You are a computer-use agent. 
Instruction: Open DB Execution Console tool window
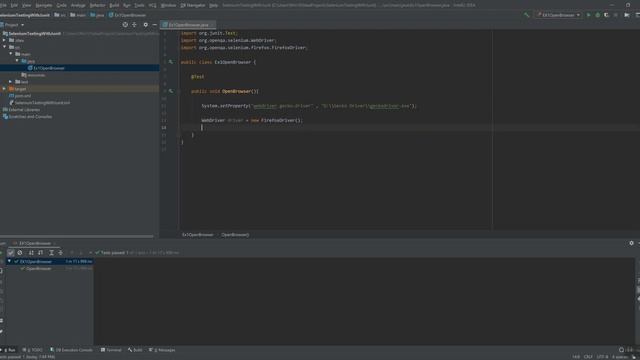tap(71, 350)
